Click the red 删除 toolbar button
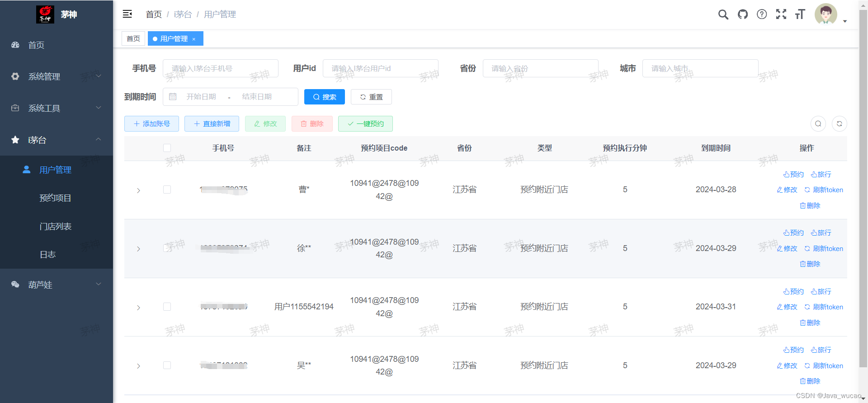 (x=312, y=123)
